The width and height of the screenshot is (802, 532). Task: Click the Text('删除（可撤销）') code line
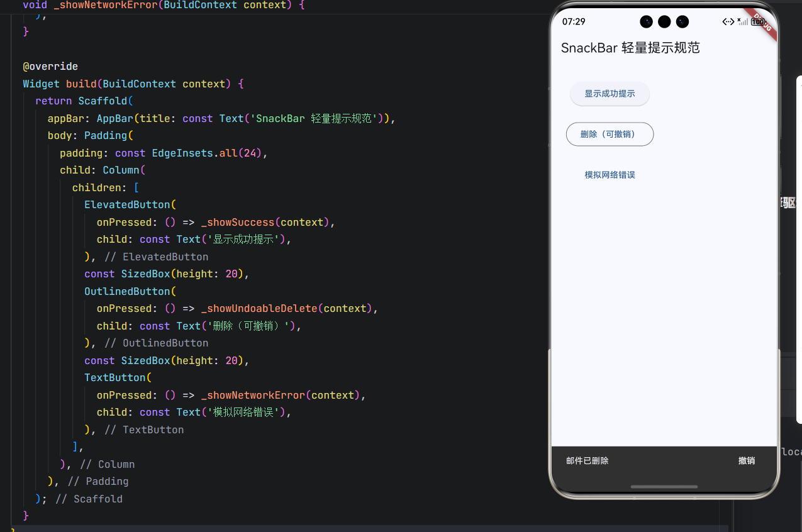click(x=199, y=326)
